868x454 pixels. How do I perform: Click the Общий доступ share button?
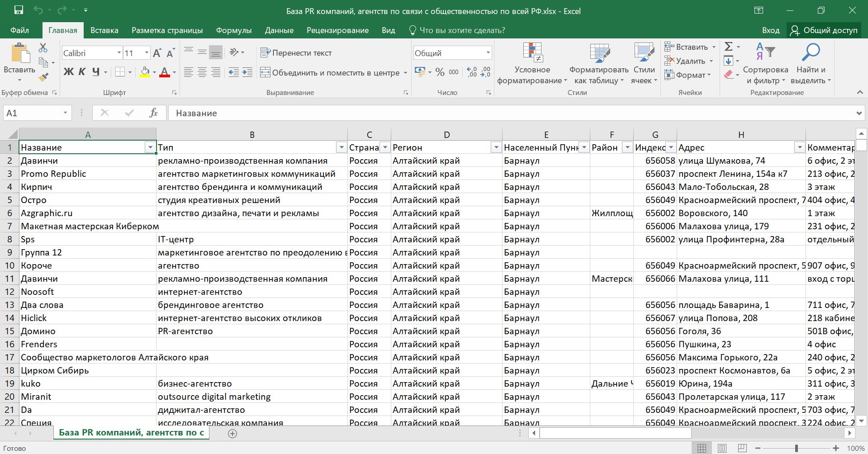(824, 30)
